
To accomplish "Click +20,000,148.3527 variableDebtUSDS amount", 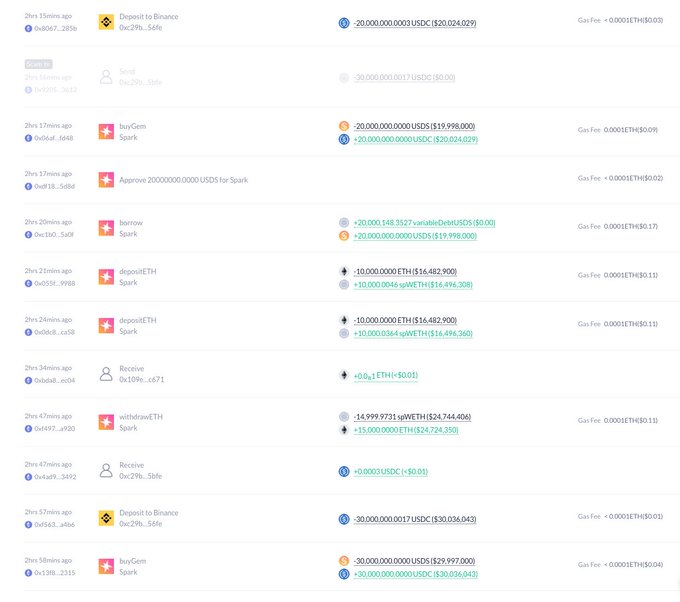I will [x=424, y=222].
